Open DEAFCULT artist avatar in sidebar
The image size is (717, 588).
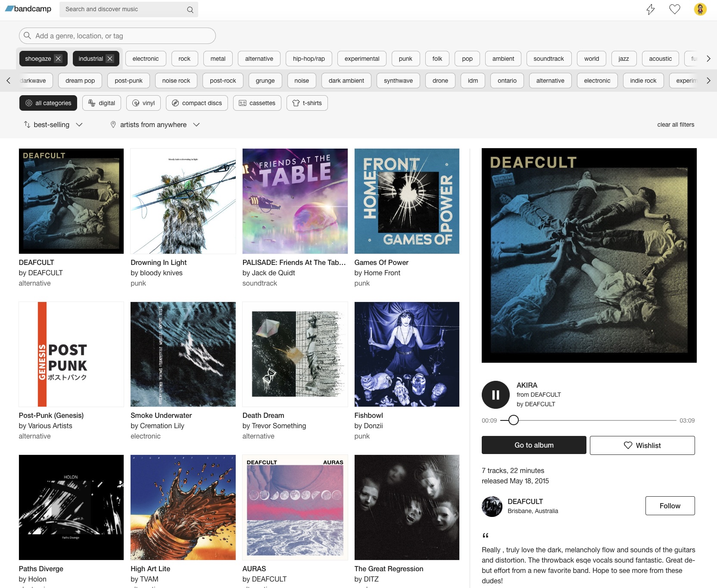[x=492, y=507]
